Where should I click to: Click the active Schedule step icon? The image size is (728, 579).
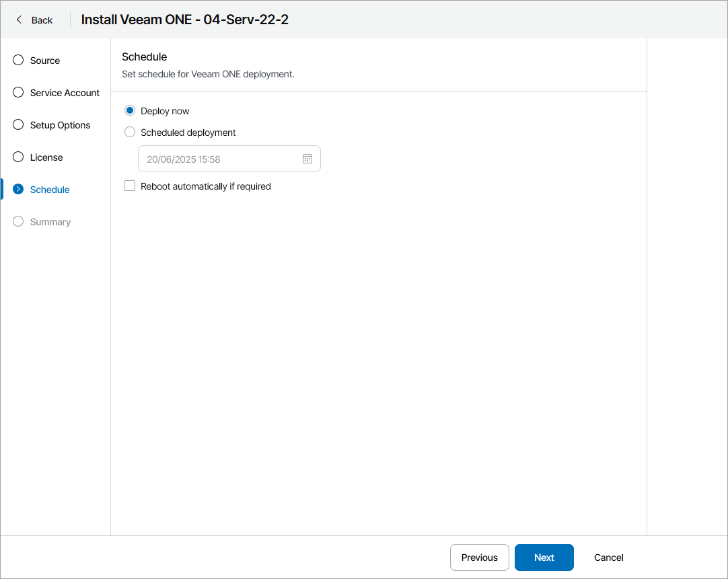click(x=18, y=190)
